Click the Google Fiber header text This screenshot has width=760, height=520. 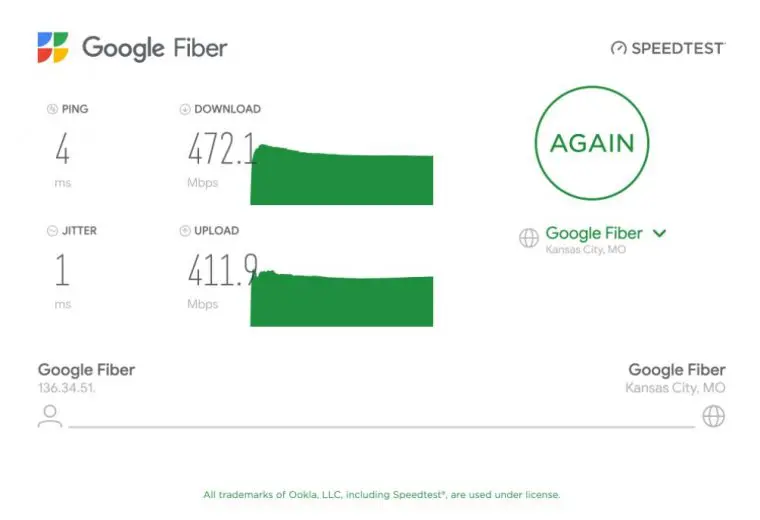pos(155,48)
